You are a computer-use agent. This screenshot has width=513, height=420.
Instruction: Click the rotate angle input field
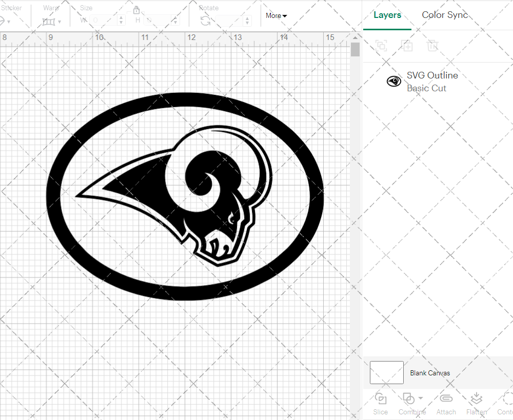pos(230,21)
